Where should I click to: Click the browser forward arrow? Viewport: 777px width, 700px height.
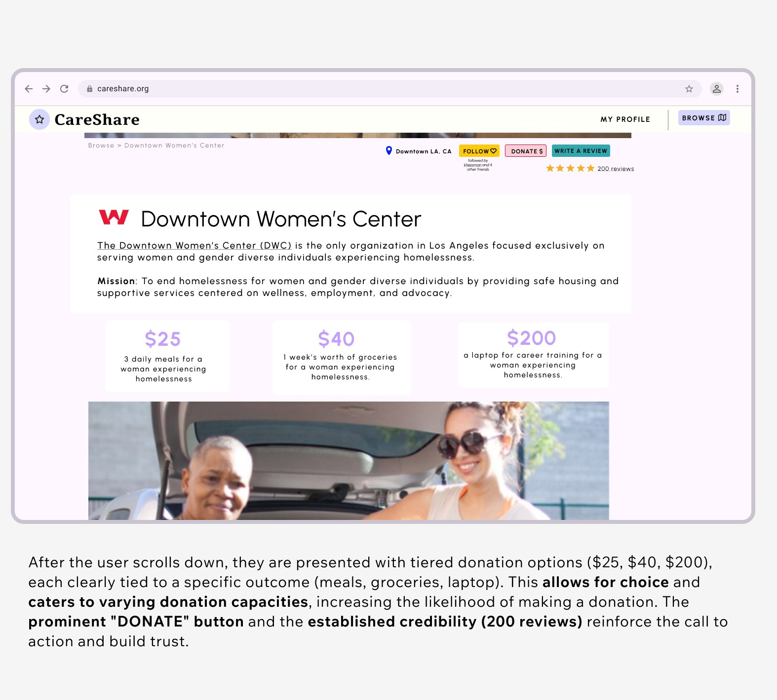[46, 89]
